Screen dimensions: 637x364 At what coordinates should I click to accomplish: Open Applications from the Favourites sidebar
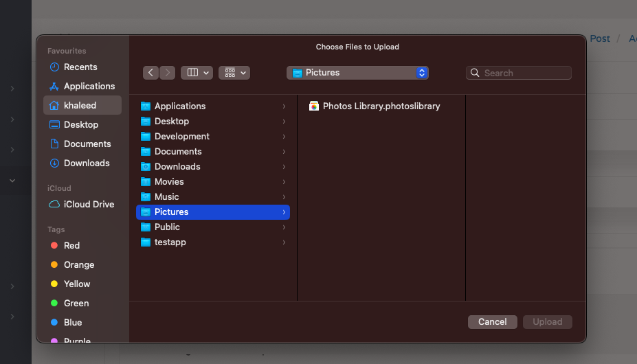coord(89,87)
